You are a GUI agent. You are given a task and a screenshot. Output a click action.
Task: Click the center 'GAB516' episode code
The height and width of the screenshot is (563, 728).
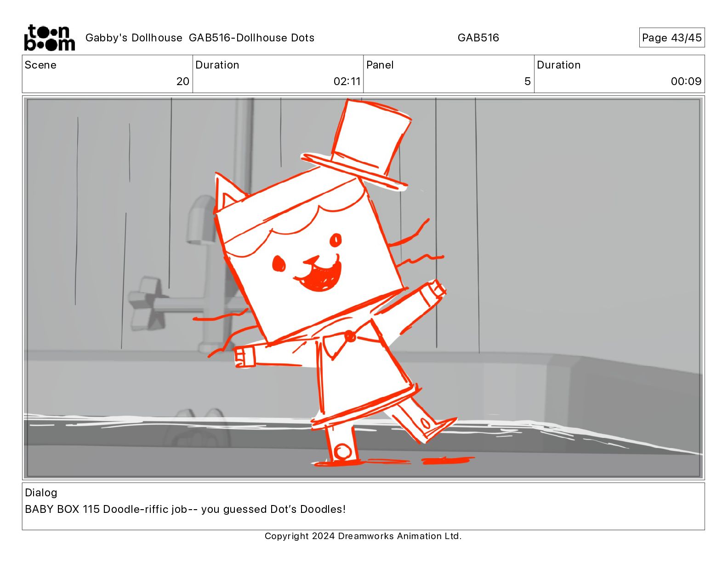pyautogui.click(x=478, y=38)
